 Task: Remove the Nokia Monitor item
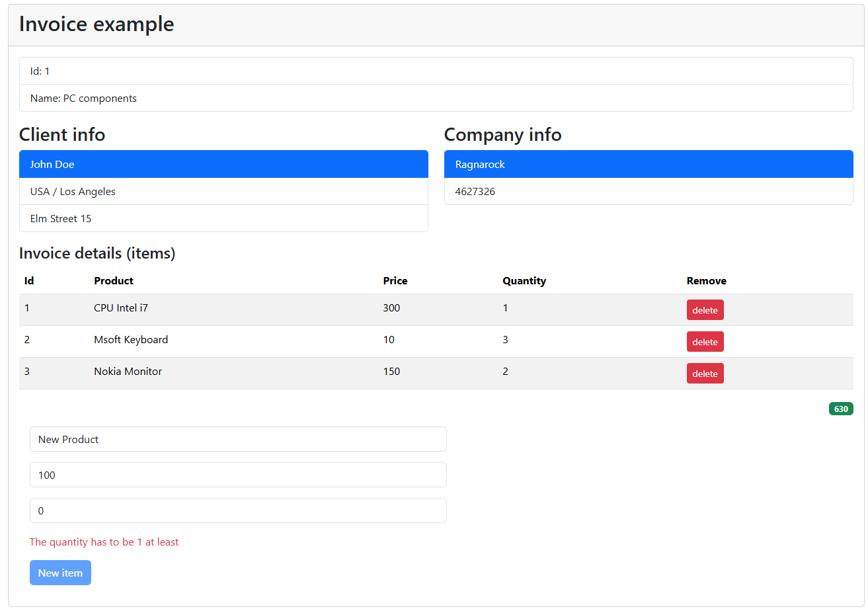click(x=705, y=374)
